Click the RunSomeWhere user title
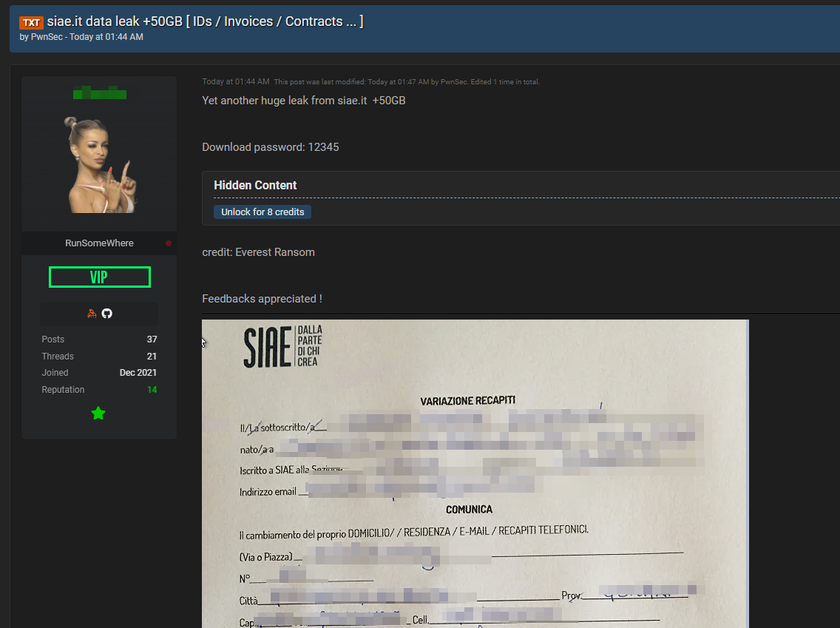 (99, 243)
